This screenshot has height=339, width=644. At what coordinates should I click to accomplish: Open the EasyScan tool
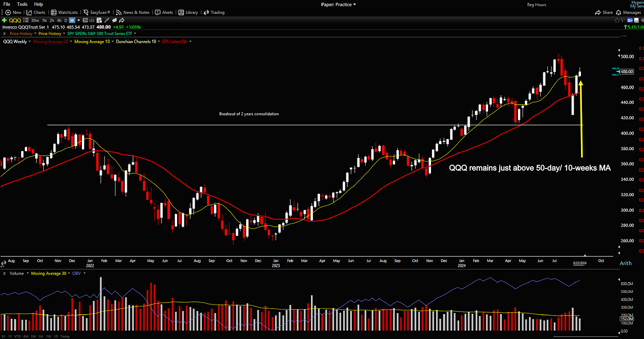coord(97,12)
